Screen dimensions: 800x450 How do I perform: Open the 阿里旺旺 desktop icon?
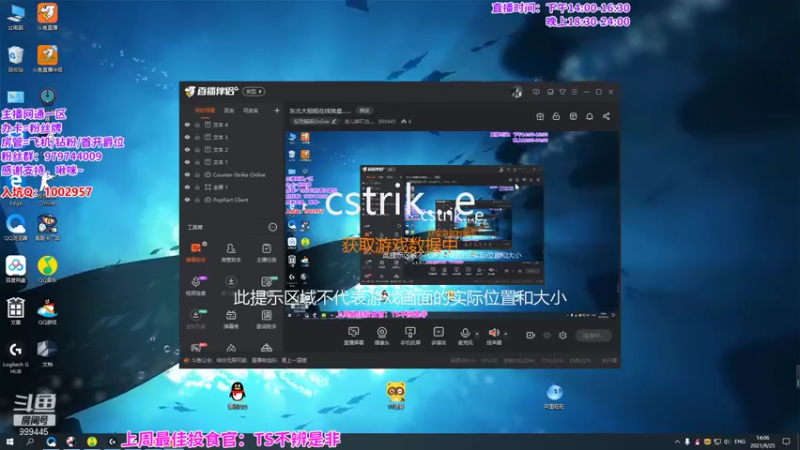[554, 396]
